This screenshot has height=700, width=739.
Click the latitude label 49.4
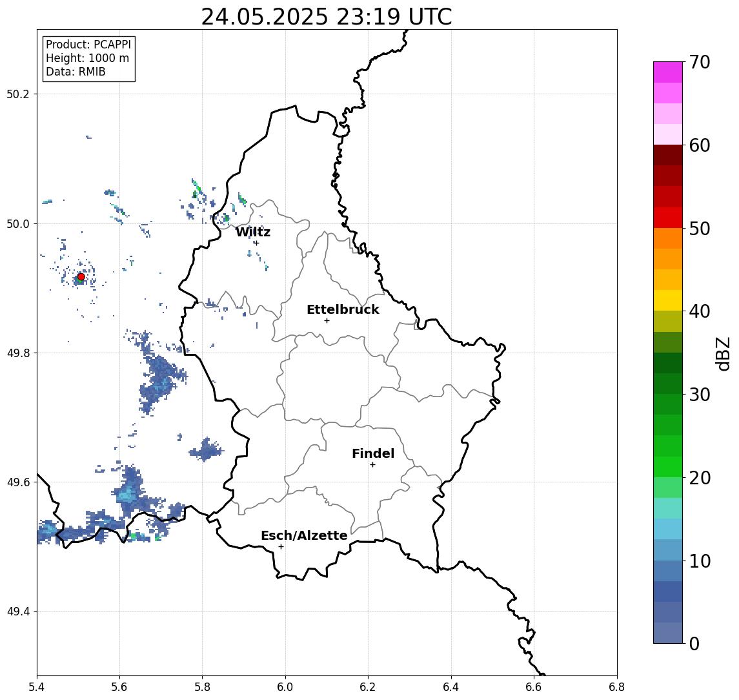click(x=17, y=612)
